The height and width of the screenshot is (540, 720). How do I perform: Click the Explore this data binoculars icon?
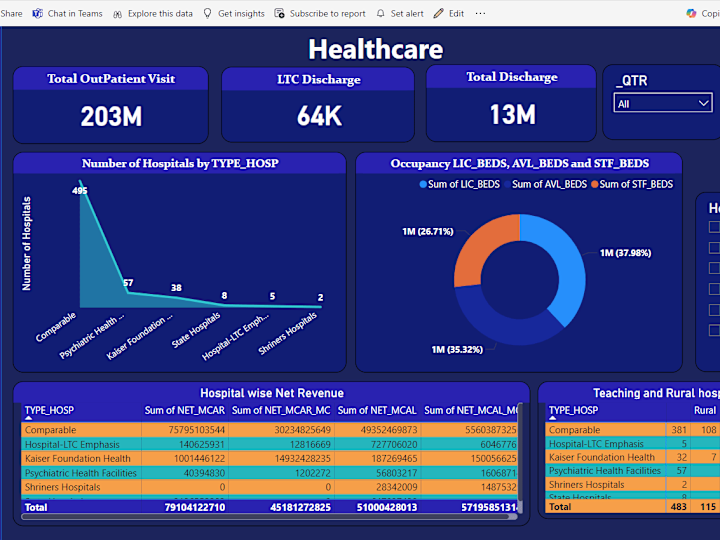coord(118,14)
